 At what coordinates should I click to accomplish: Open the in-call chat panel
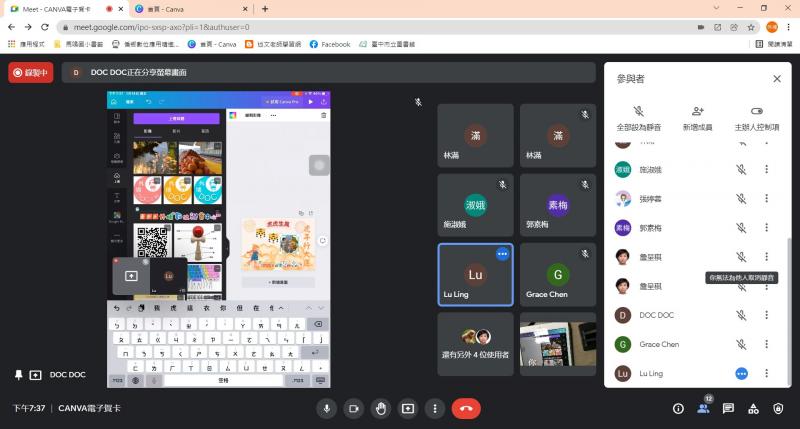[x=728, y=408]
